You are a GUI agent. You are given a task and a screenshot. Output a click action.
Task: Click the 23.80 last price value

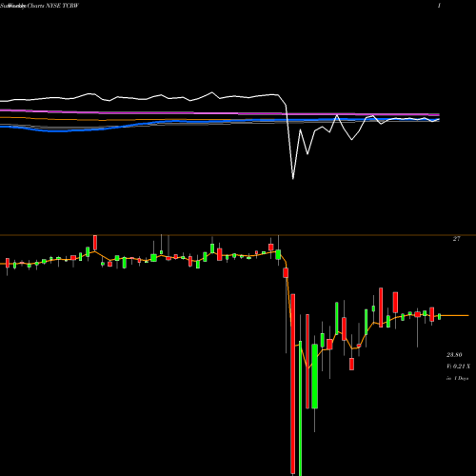pyautogui.click(x=454, y=355)
